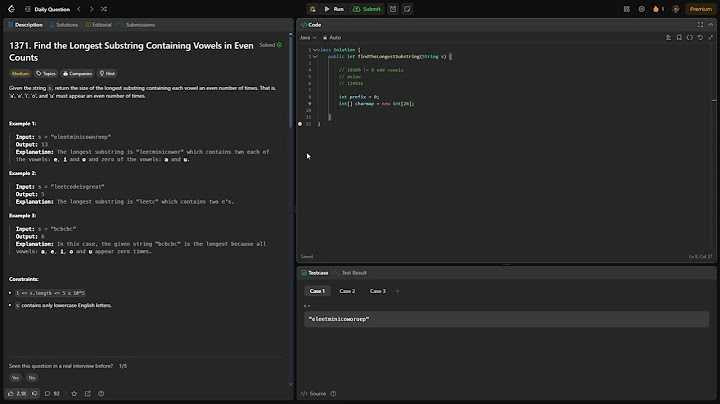Share the problem via share icon
Screen dimensions: 720x404
coord(88,393)
